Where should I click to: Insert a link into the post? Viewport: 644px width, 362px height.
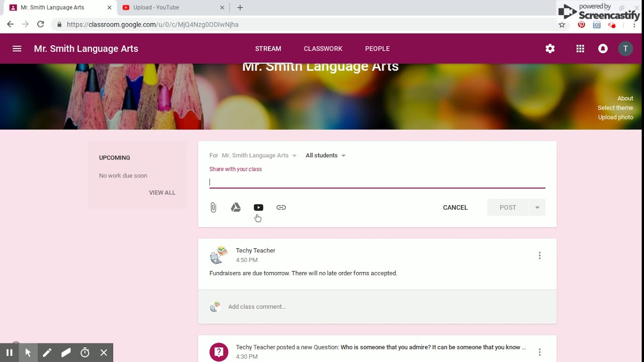281,207
